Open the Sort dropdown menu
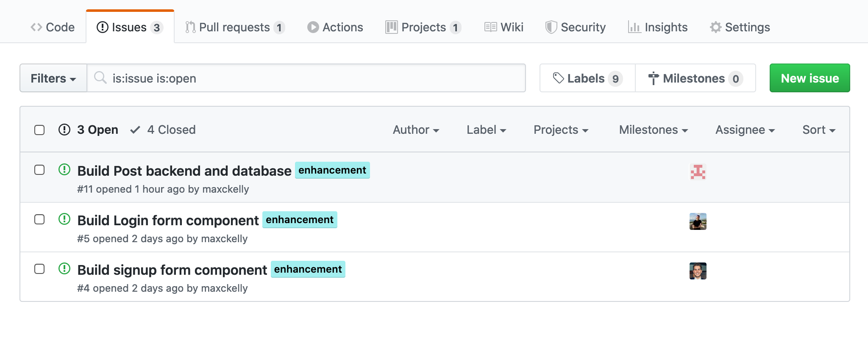This screenshot has width=868, height=337. tap(818, 130)
